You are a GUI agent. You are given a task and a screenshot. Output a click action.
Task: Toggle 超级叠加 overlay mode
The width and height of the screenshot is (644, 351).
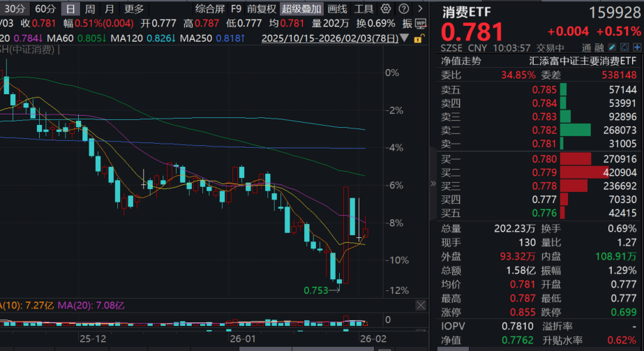[x=302, y=9]
